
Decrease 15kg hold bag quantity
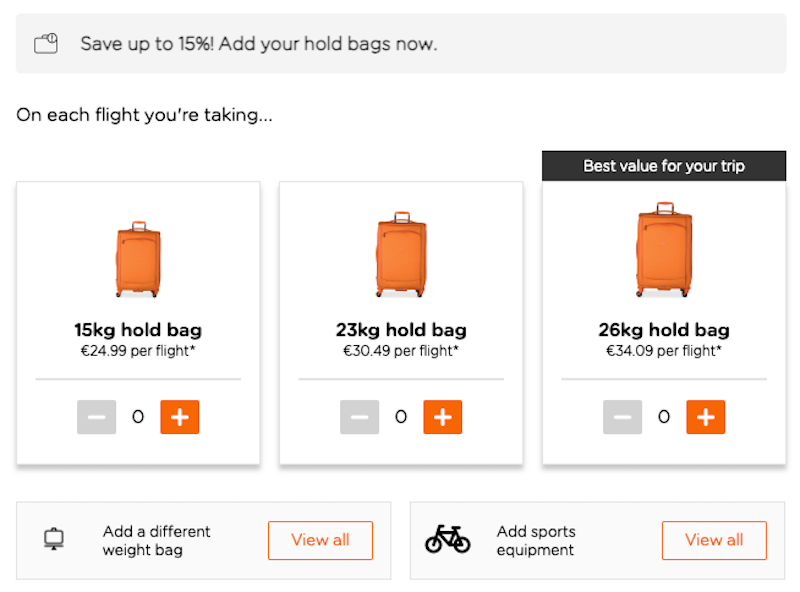tap(97, 417)
